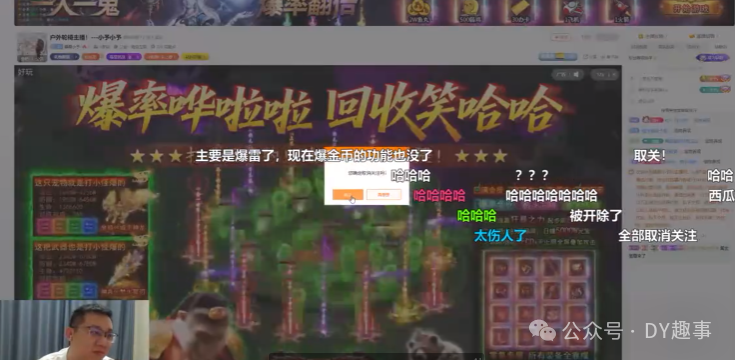Viewport: 735px width, 360px height.
Task: Click the 广告 label on the video
Action: coord(561,74)
